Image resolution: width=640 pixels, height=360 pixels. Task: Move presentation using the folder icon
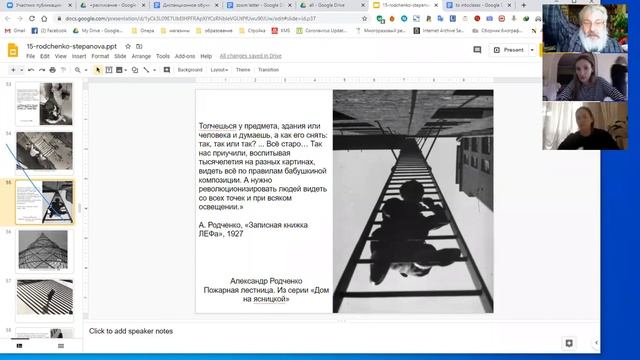[139, 47]
